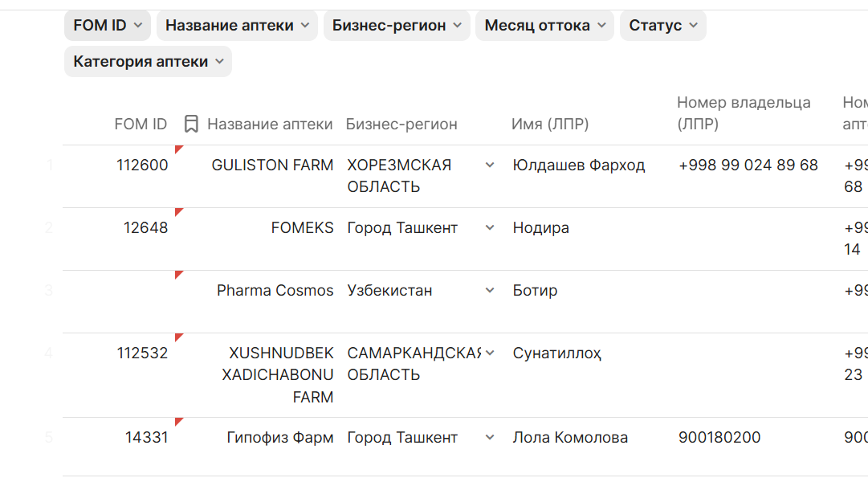The width and height of the screenshot is (868, 482).
Task: Expand the Узбекистан region dropdown arrow
Action: pyautogui.click(x=490, y=291)
